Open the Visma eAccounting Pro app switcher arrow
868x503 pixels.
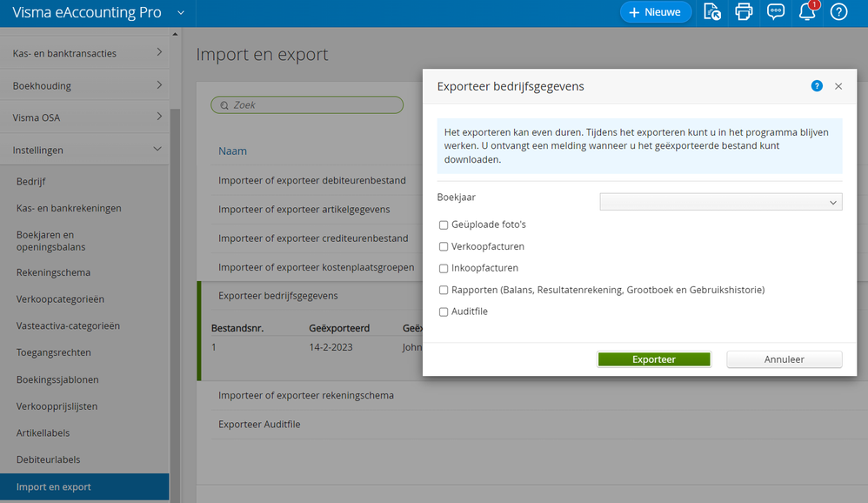point(181,12)
